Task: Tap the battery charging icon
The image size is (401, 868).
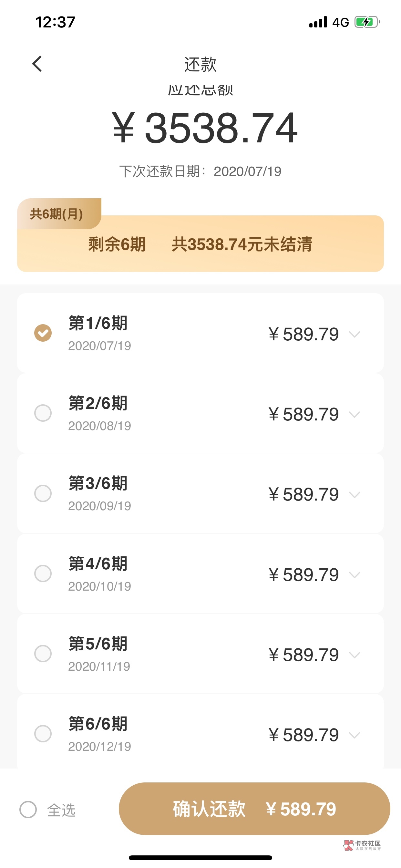Action: [367, 22]
